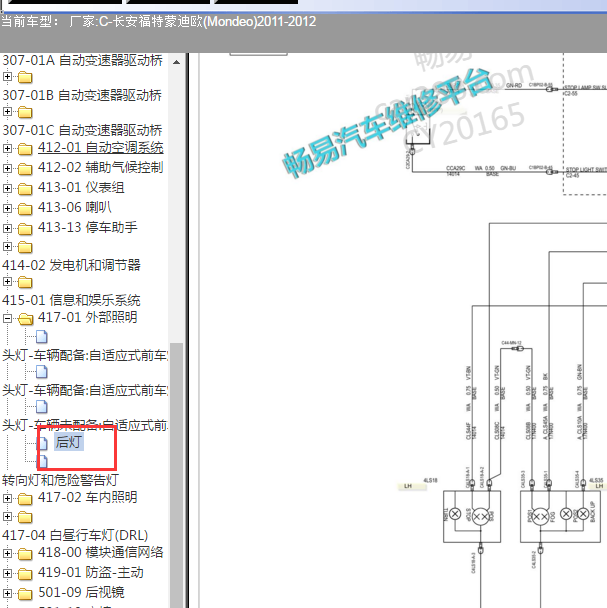
Task: Click the folder icon for 417-04 白昼行车灯(DRL)
Action: pos(25,517)
